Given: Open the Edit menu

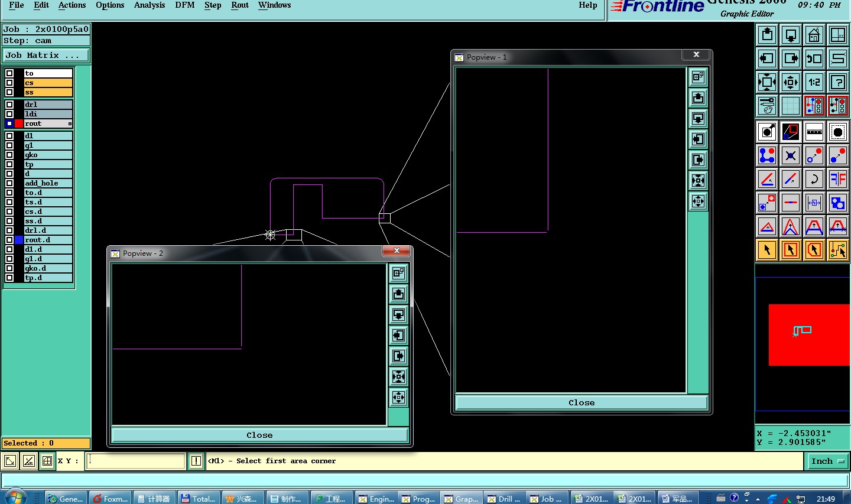Looking at the screenshot, I should pyautogui.click(x=41, y=5).
